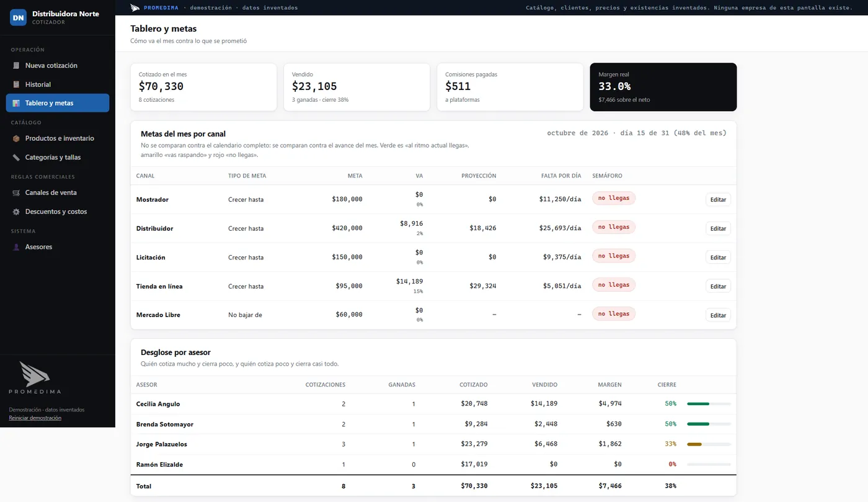
Task: Navigate to Canales de venta
Action: tap(58, 193)
